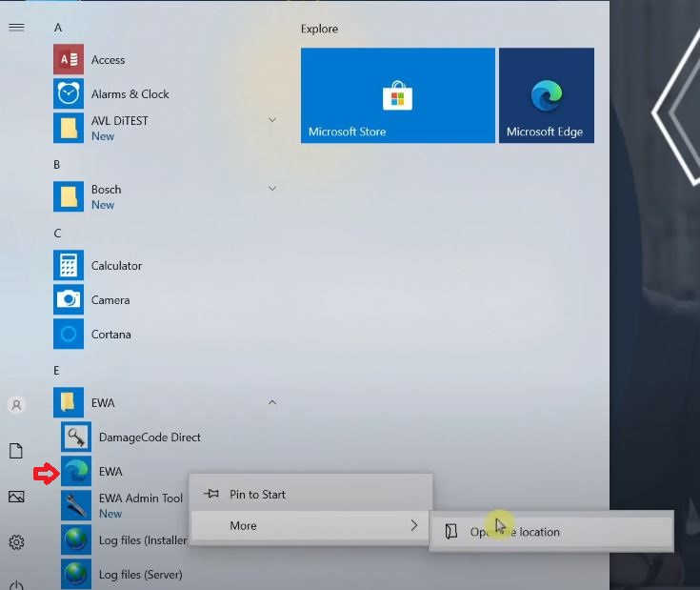Viewport: 700px width, 590px height.
Task: Launch the EWA Edge-style app icon
Action: point(76,471)
